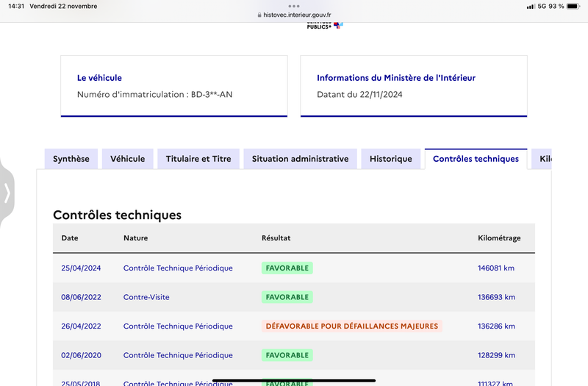Select the Contrôles techniques tab
This screenshot has width=588, height=386.
point(476,159)
